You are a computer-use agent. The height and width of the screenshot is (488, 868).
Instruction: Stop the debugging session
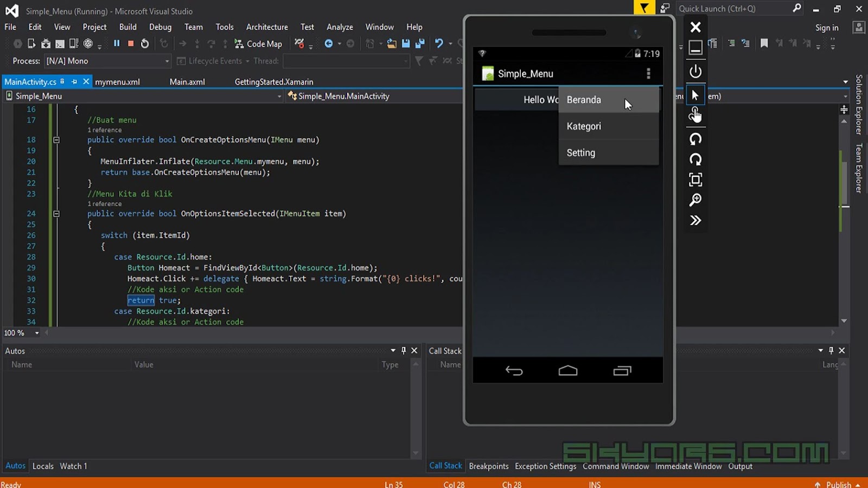pos(130,43)
